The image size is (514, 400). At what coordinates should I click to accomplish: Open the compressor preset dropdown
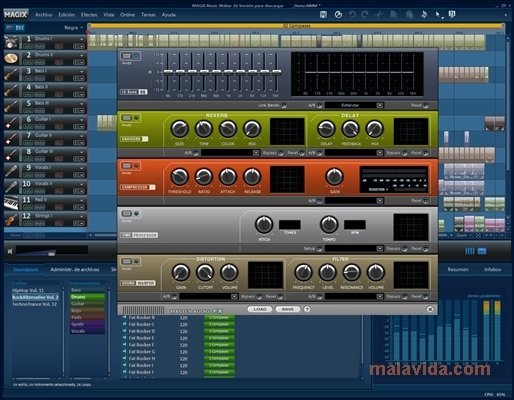[380, 201]
